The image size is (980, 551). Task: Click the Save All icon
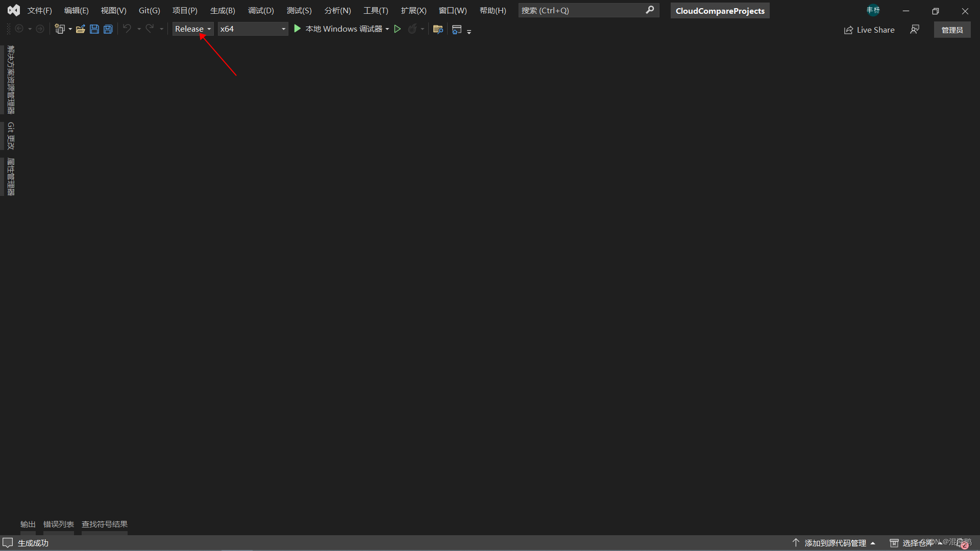(x=108, y=29)
